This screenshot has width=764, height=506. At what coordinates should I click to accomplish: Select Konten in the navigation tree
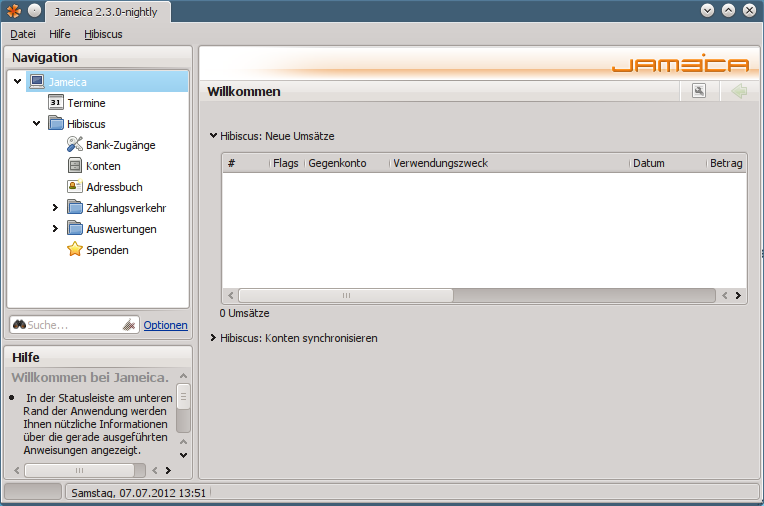pyautogui.click(x=103, y=166)
